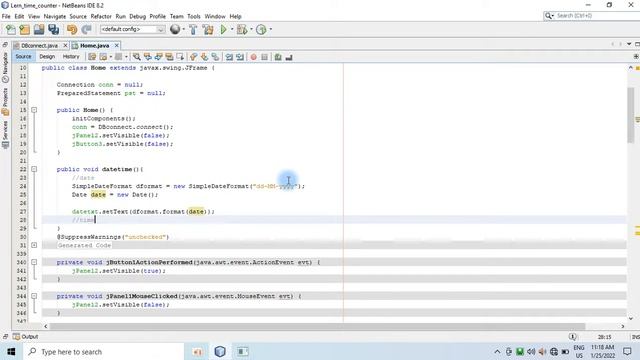Open the Navigate menu
Viewport: 640px width, 360px height.
point(55,16)
